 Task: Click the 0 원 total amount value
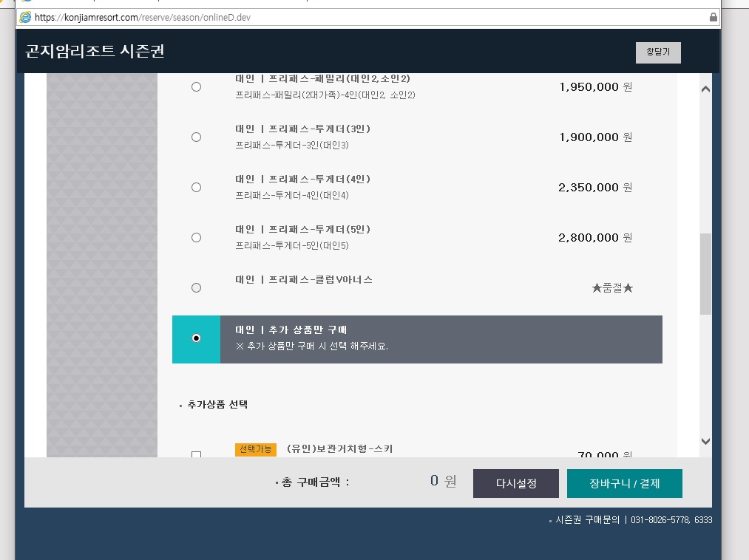pyautogui.click(x=444, y=481)
